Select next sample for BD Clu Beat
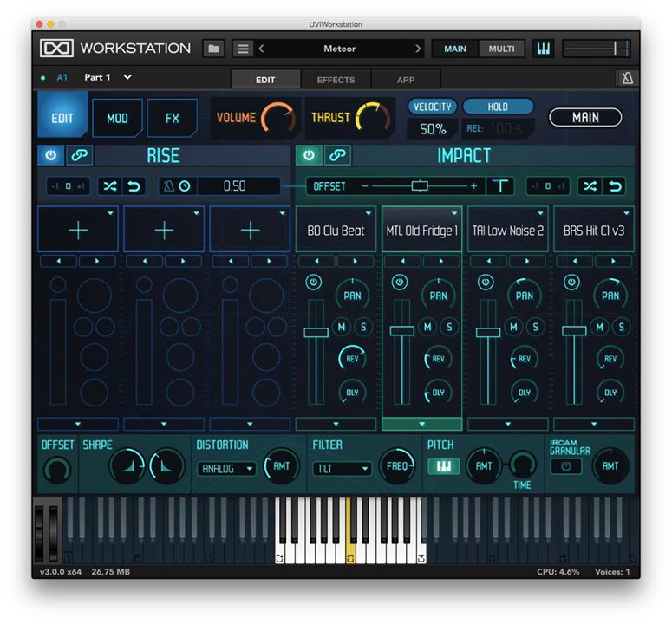672x624 pixels. click(x=356, y=261)
